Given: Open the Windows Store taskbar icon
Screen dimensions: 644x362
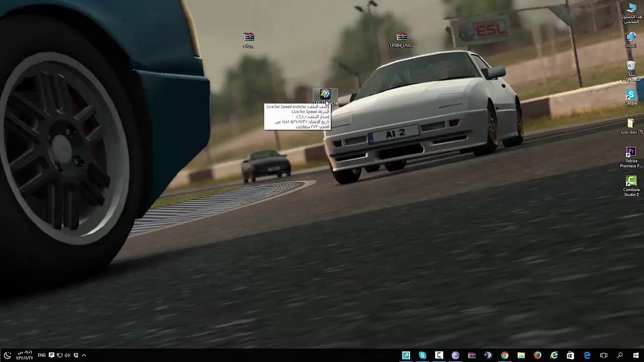Looking at the screenshot, I should (x=570, y=355).
